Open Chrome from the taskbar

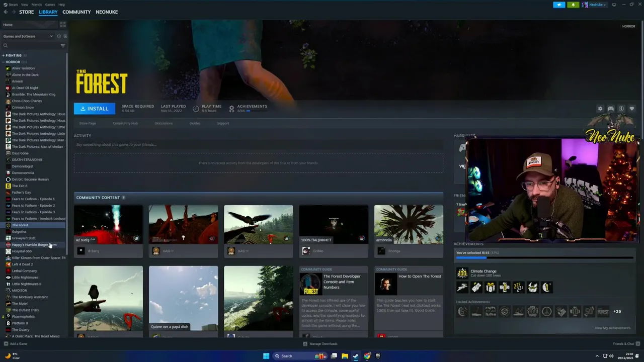coord(367,356)
